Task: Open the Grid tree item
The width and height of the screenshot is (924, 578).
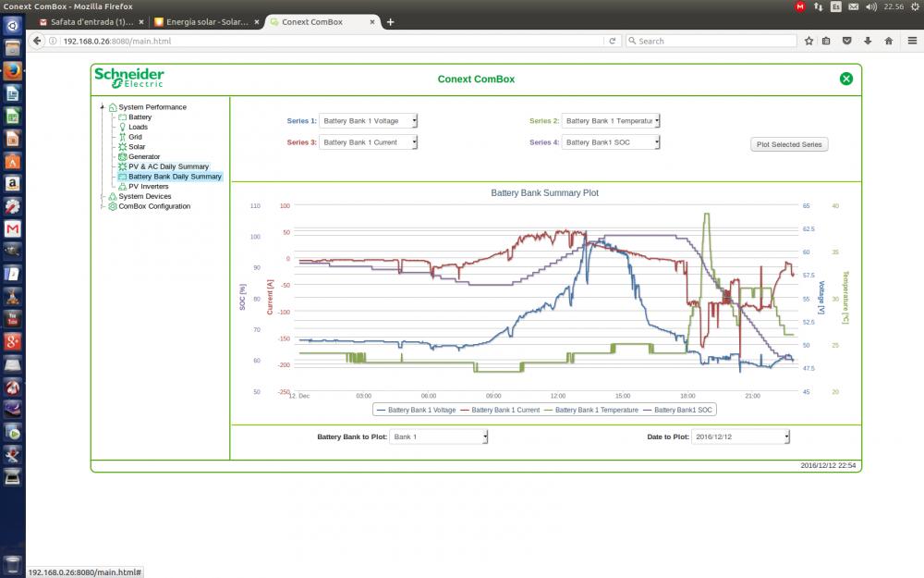Action: (x=135, y=137)
